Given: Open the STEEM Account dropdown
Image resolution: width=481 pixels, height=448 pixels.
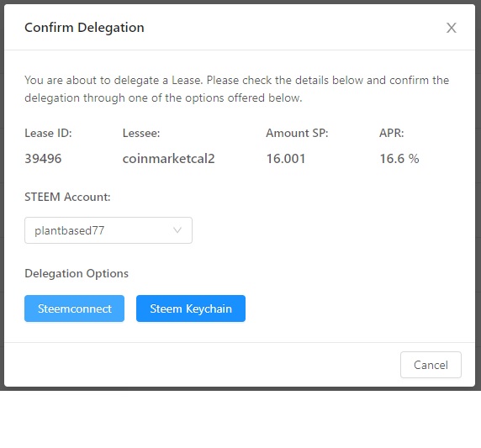Looking at the screenshot, I should coord(108,230).
